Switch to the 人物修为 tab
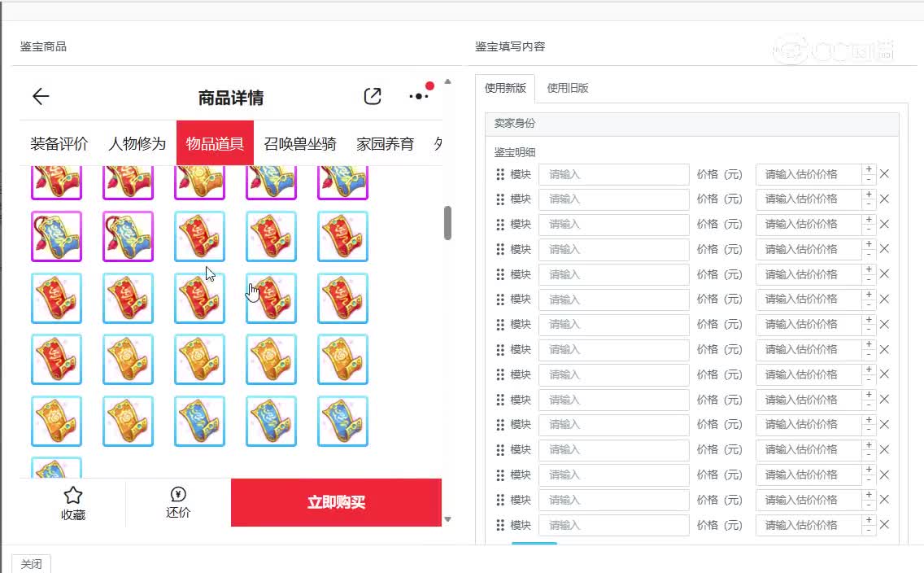 137,143
